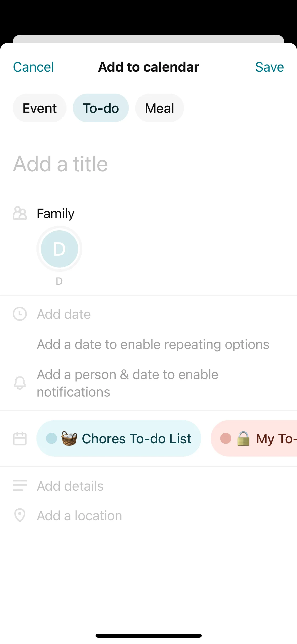Tap the Add a location field
The width and height of the screenshot is (297, 644).
[79, 516]
